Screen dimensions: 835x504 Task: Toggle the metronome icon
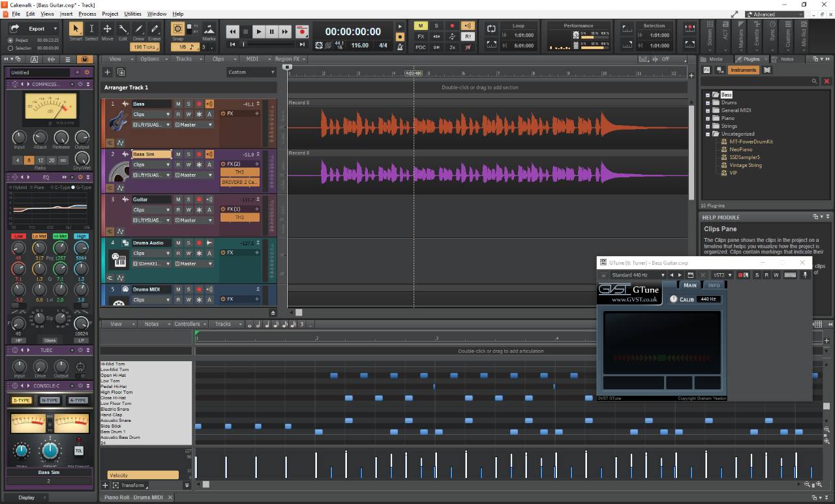coord(399,46)
